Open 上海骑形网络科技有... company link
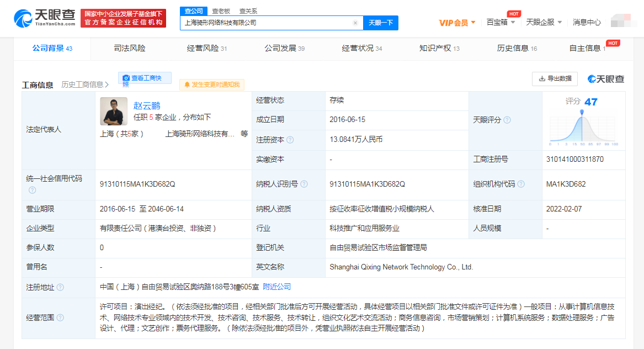This screenshot has width=644, height=349. click(x=200, y=134)
